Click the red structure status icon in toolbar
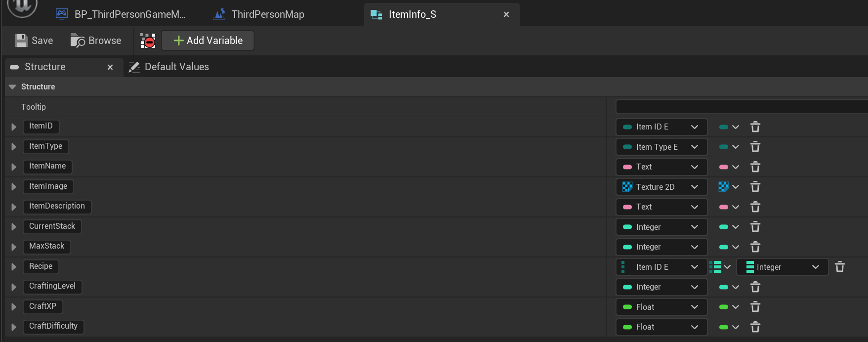This screenshot has width=868, height=342. 148,41
